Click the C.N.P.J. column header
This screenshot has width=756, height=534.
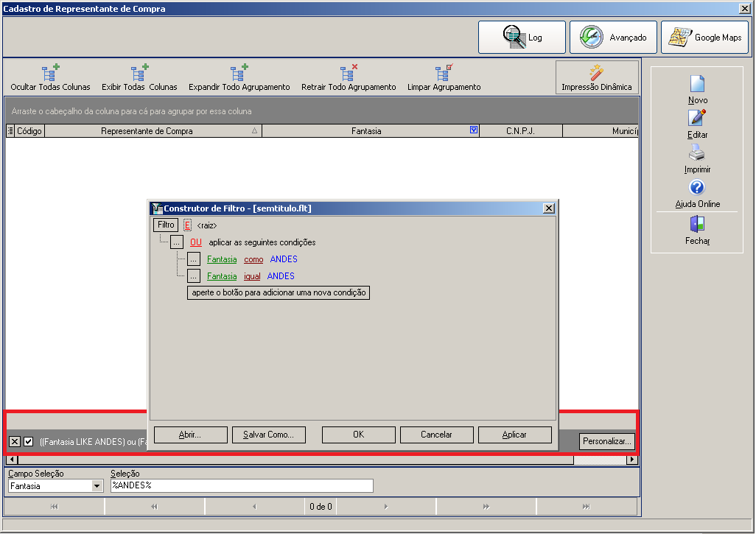tap(520, 130)
